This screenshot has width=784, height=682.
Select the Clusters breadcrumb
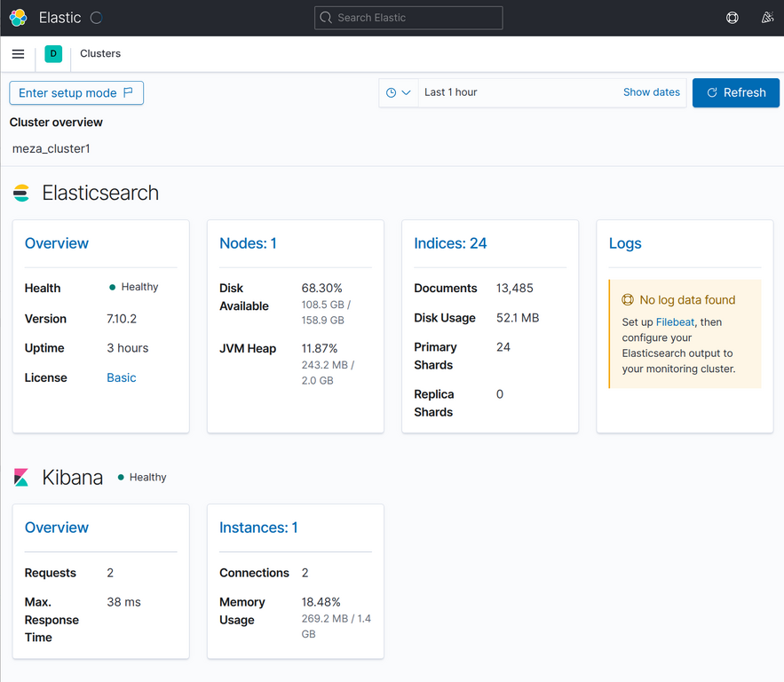(x=100, y=54)
